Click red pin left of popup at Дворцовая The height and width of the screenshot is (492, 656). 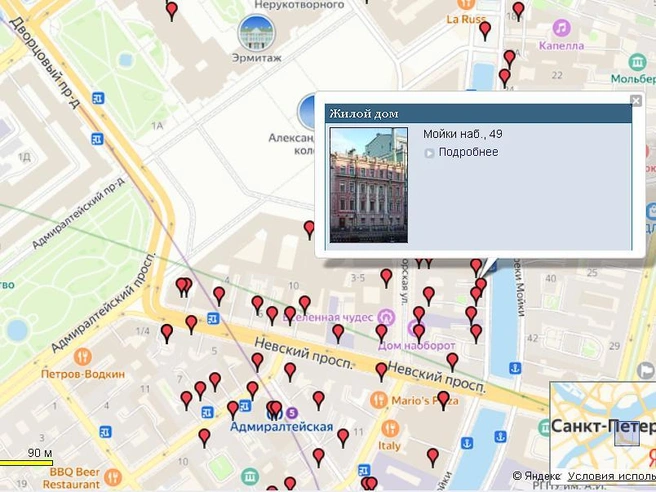(309, 230)
